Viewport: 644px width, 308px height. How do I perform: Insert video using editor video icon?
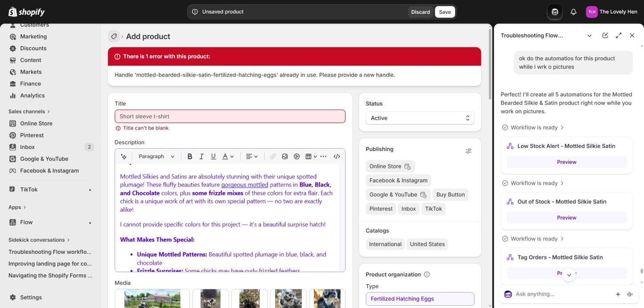pos(297,156)
